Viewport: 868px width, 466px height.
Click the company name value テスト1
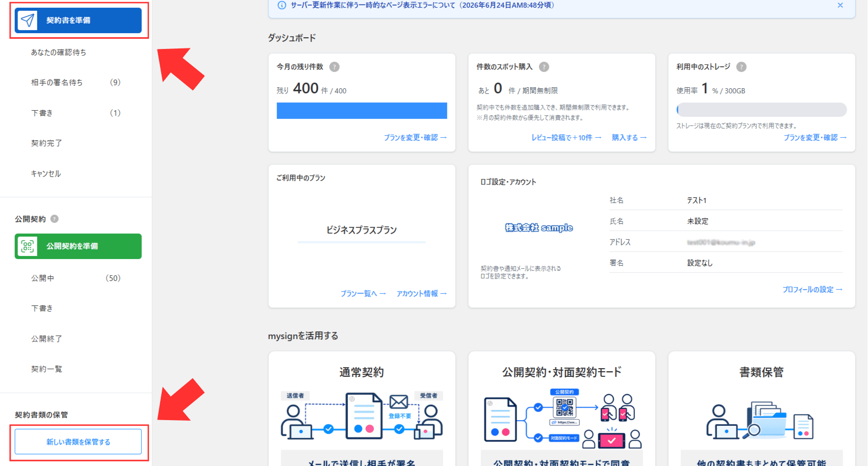coord(697,200)
